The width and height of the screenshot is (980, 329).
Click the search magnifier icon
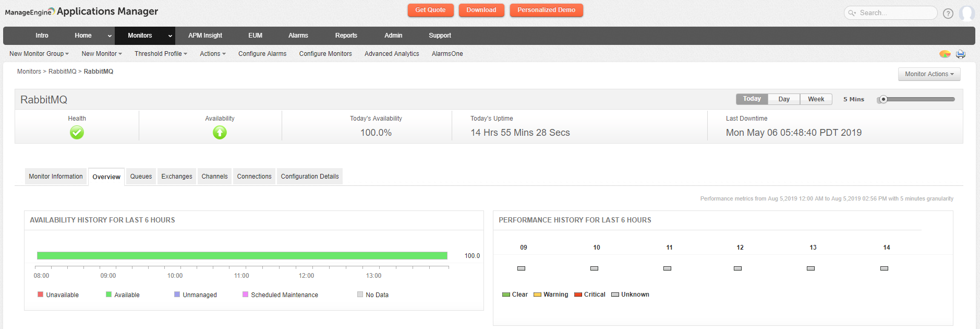pyautogui.click(x=852, y=13)
